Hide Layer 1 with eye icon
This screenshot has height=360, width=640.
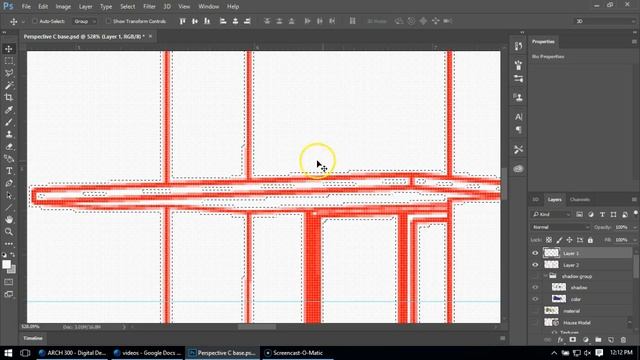click(535, 253)
